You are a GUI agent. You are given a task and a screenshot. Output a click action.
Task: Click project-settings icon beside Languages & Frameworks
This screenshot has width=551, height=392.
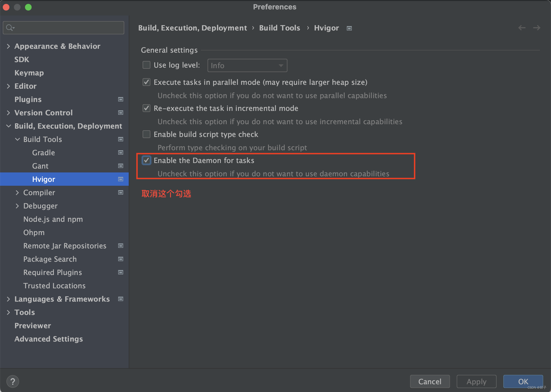pos(121,299)
